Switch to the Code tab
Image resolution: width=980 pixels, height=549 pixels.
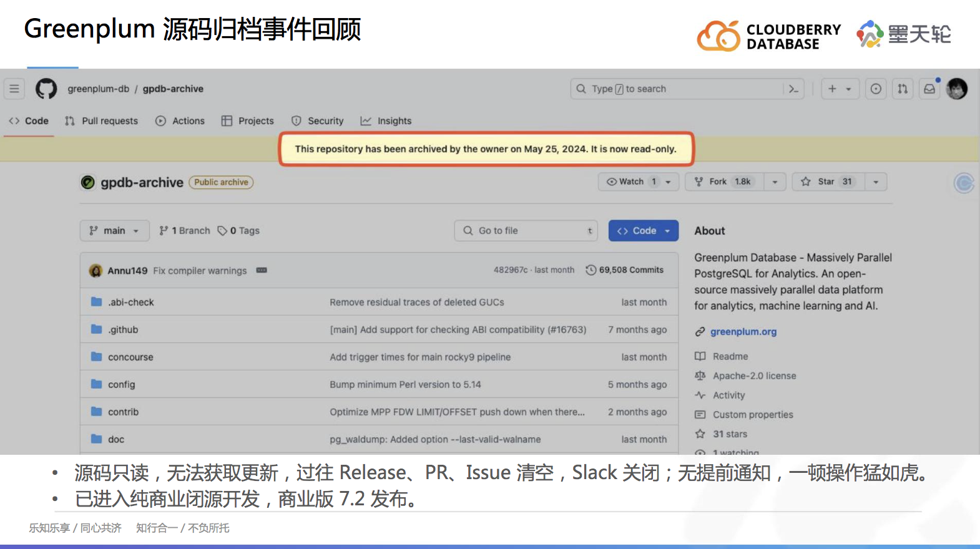pos(29,121)
